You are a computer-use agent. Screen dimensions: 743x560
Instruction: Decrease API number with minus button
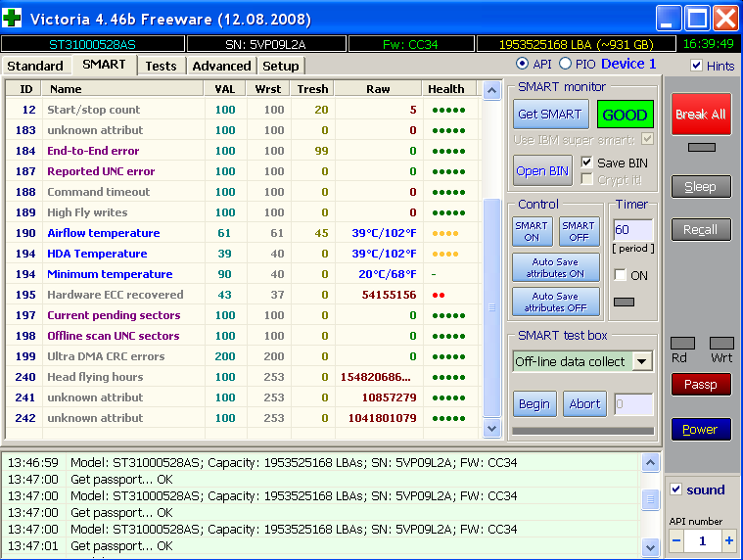(x=674, y=540)
